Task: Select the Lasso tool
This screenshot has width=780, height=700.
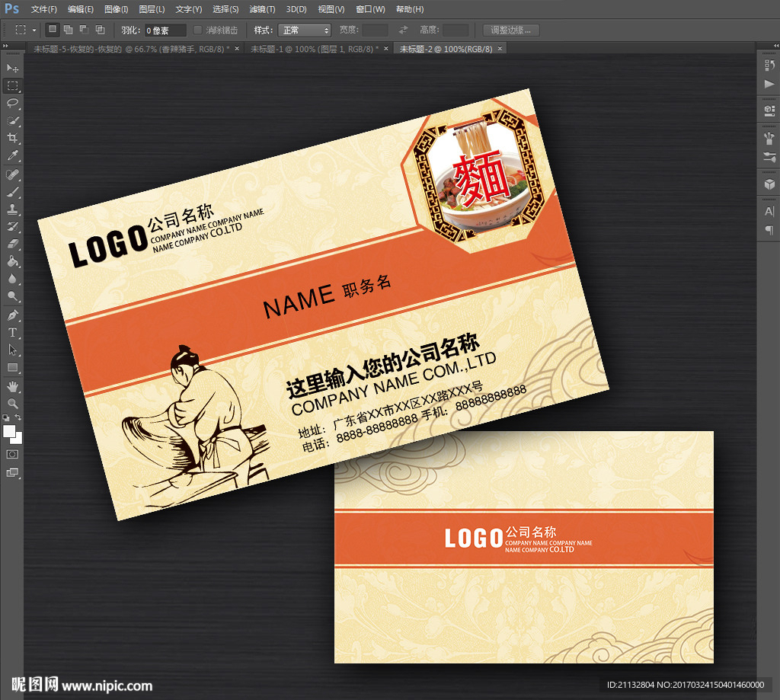Action: click(12, 103)
